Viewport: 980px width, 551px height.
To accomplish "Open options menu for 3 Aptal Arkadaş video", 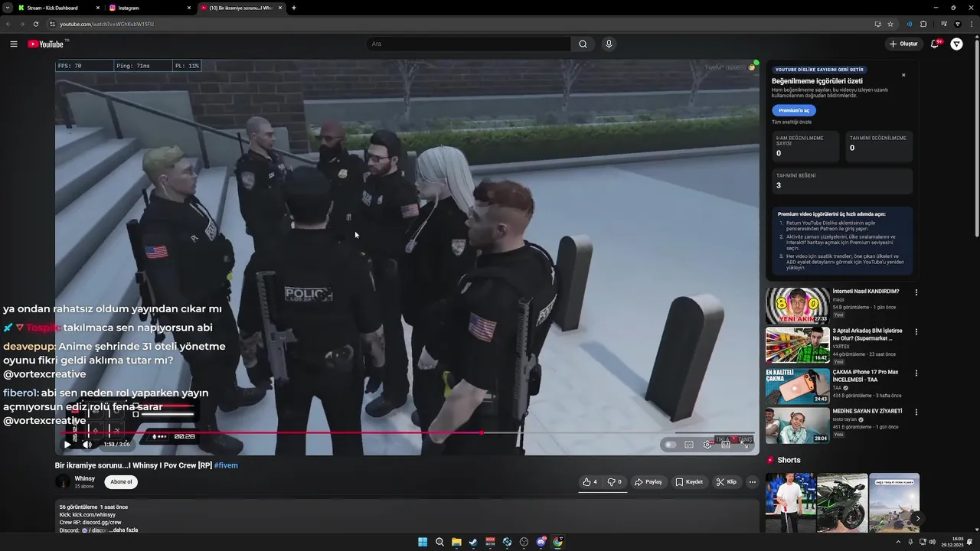I will coord(916,332).
